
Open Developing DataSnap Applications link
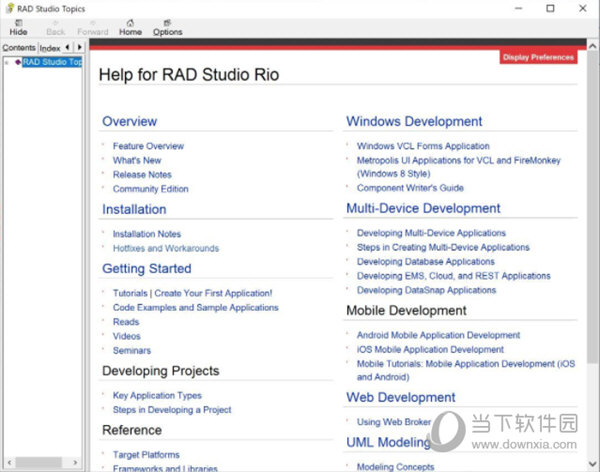tap(426, 290)
